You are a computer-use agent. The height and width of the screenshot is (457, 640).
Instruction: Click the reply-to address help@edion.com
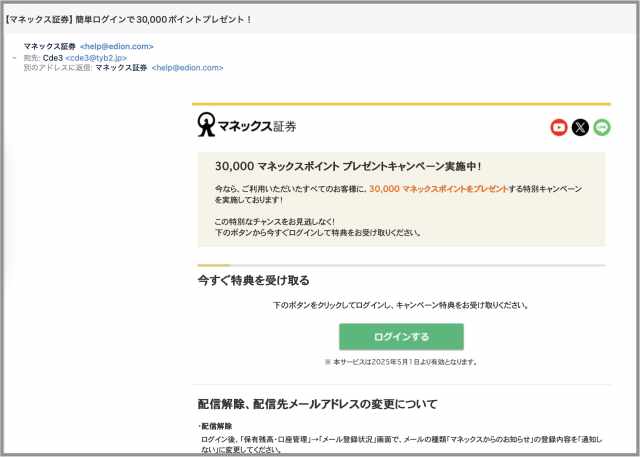188,68
